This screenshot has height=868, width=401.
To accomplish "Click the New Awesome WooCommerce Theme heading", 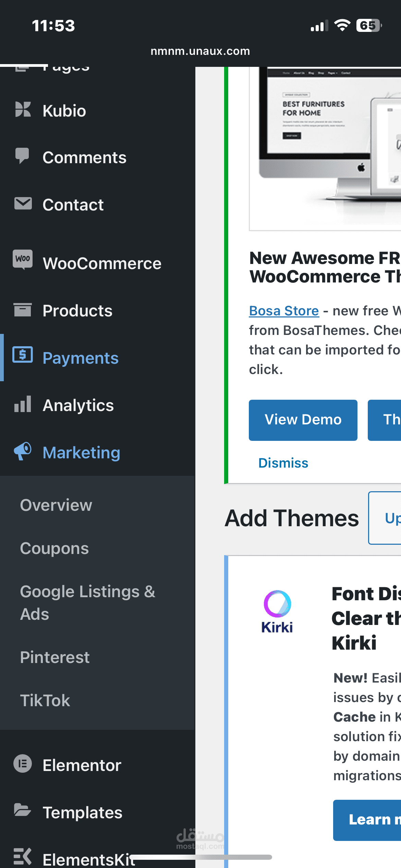I will click(325, 267).
